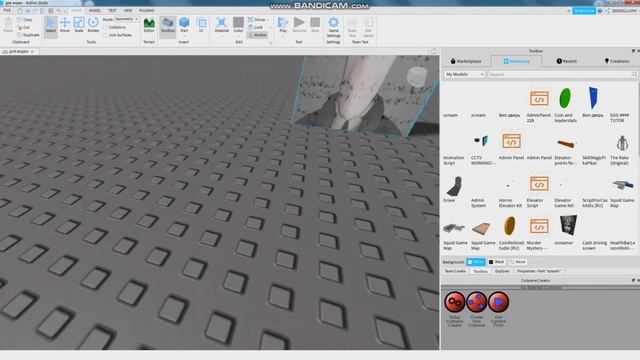Activate the Rotate tool
This screenshot has height=360, width=640.
93,25
